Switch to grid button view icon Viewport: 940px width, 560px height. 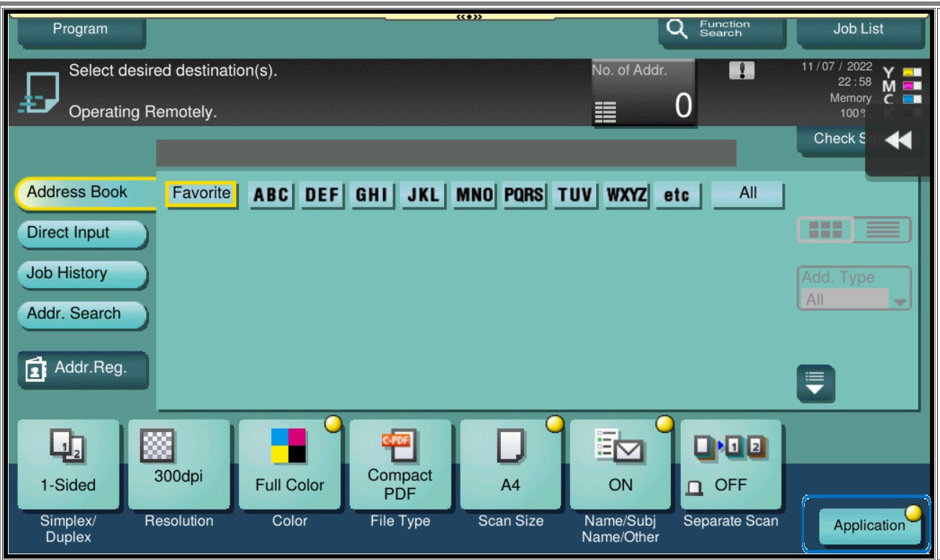826,230
